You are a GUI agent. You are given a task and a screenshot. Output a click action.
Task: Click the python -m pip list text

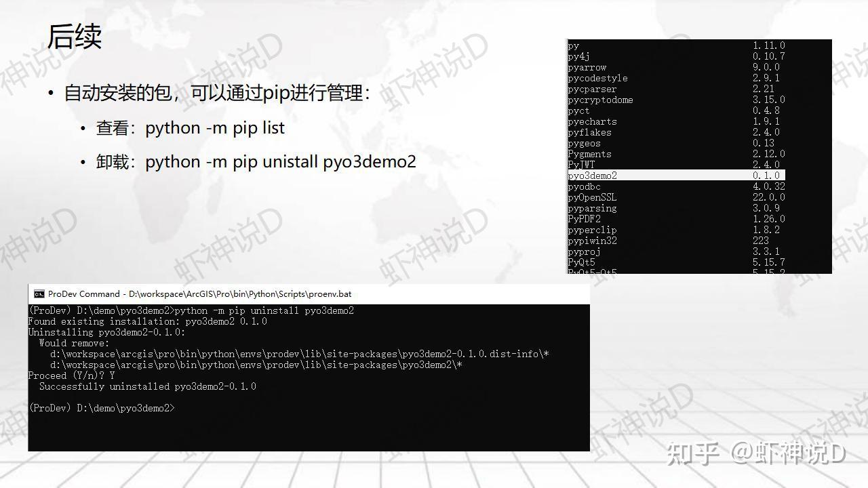pyautogui.click(x=215, y=128)
